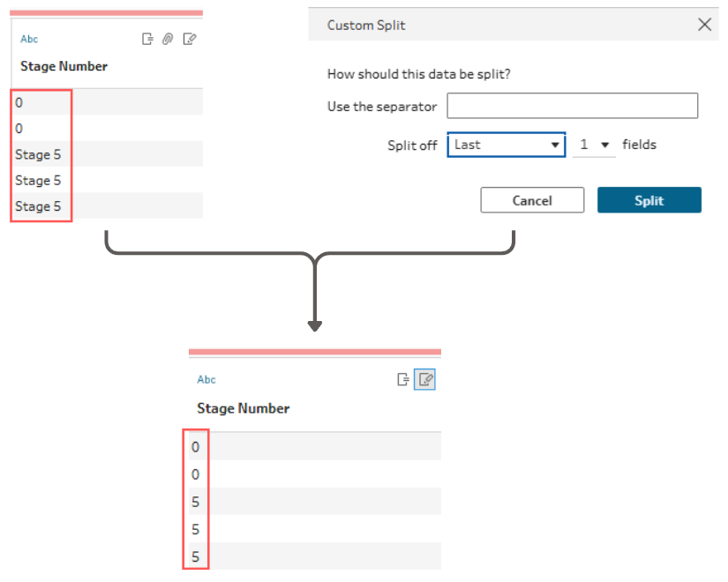Click highlighted edit icon in bottom Stage Number card
728x582 pixels.
point(424,380)
